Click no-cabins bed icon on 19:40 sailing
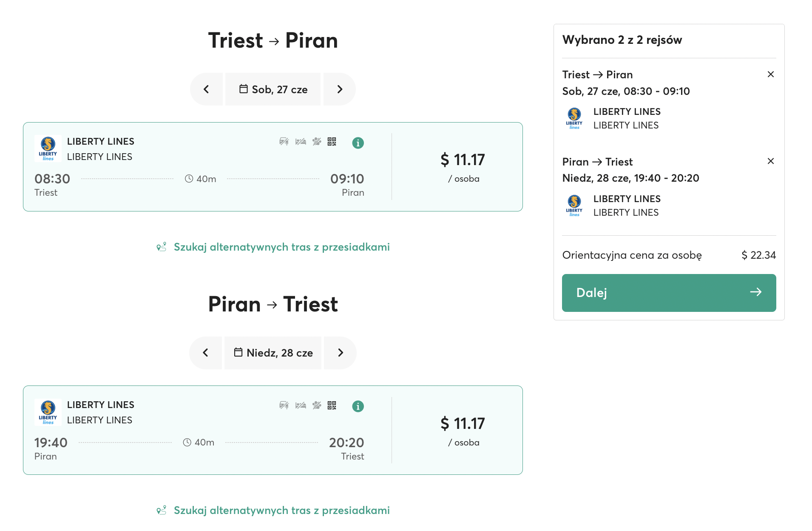The height and width of the screenshot is (531, 812). coord(301,405)
